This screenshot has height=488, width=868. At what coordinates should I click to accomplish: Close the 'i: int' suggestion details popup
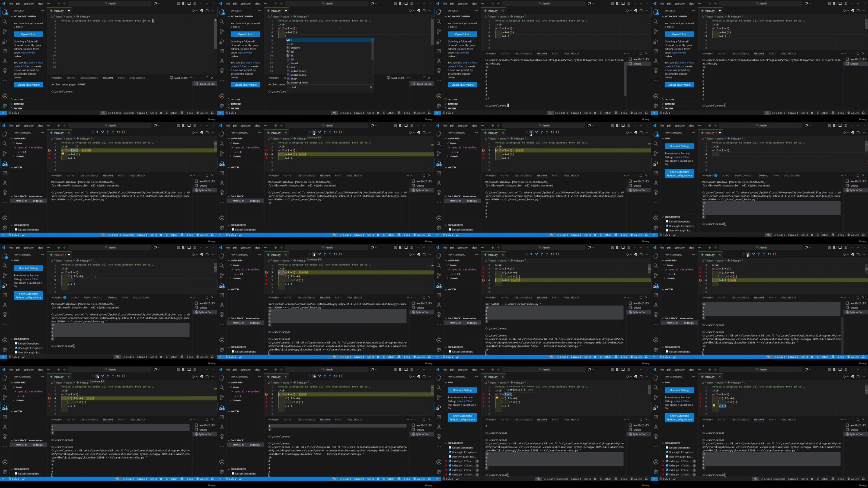(x=371, y=87)
